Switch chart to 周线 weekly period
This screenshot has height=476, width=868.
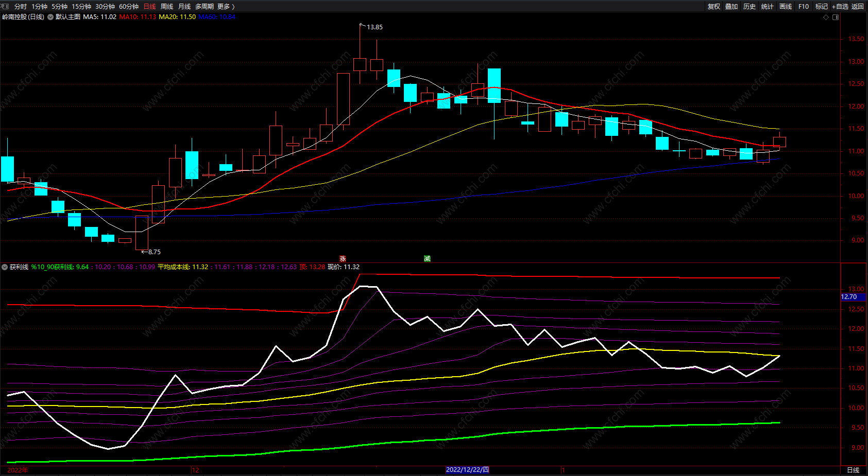tap(167, 7)
